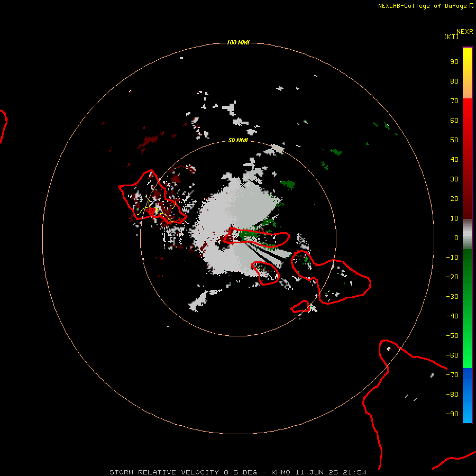Click the 50 value on the velocity scale
Screen dimensions: 476x476
click(454, 140)
